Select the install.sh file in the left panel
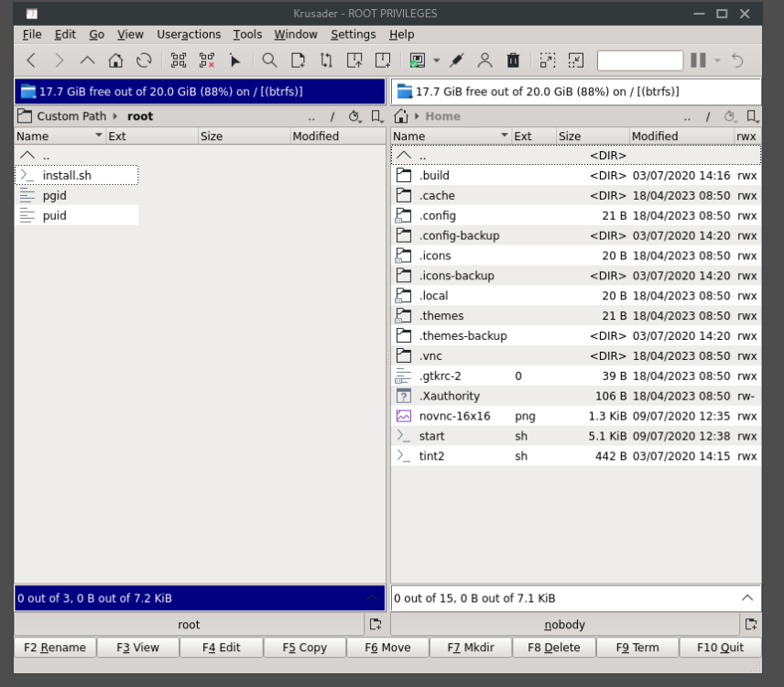 77,176
